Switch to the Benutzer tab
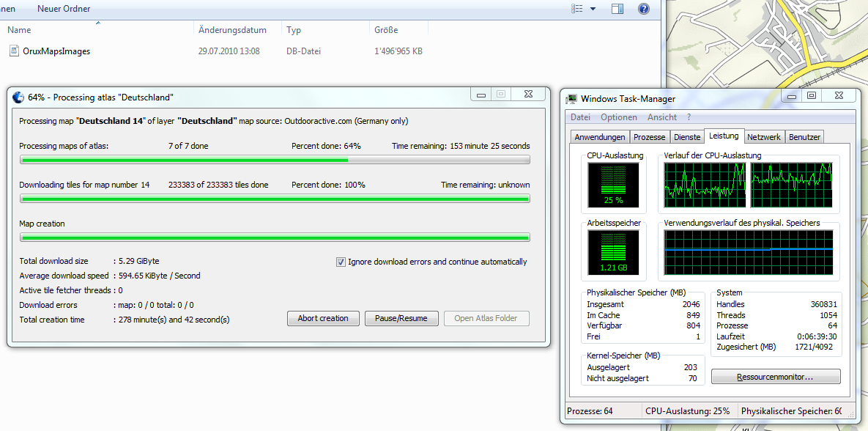Image resolution: width=868 pixels, height=431 pixels. (804, 137)
